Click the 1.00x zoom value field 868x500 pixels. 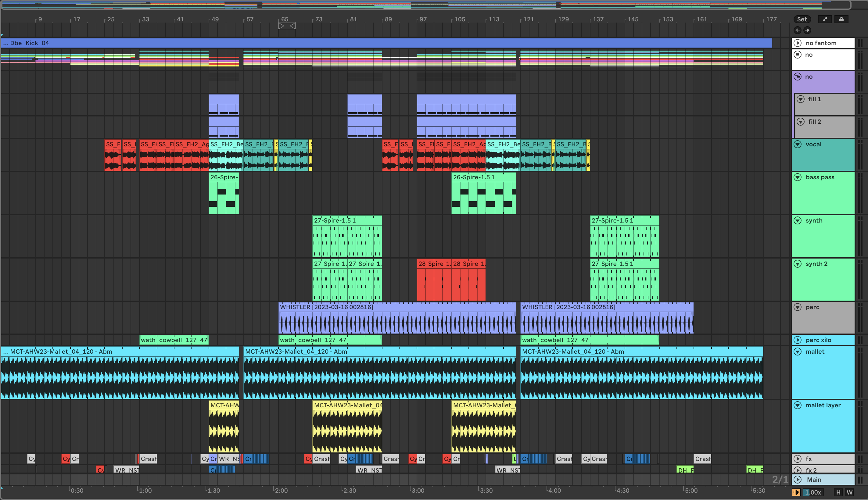(x=813, y=492)
